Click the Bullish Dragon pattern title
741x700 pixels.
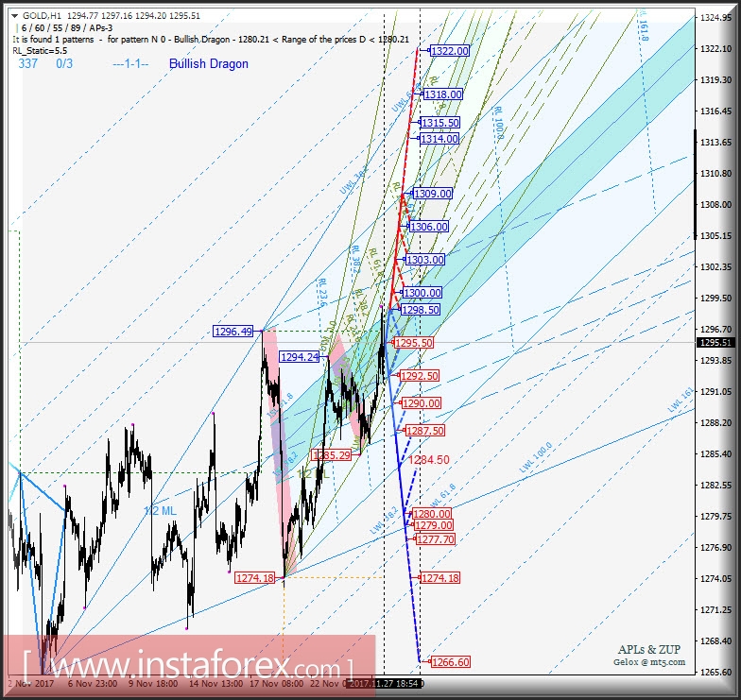coord(208,64)
